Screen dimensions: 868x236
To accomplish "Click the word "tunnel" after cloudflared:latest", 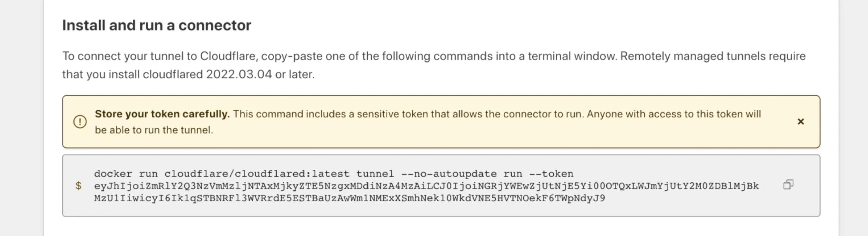I will click(375, 174).
